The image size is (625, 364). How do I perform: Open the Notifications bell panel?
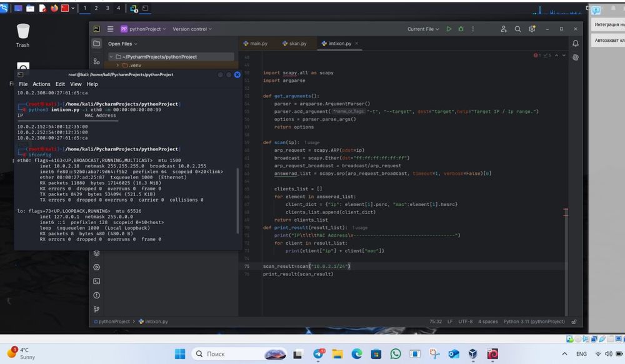point(576,44)
